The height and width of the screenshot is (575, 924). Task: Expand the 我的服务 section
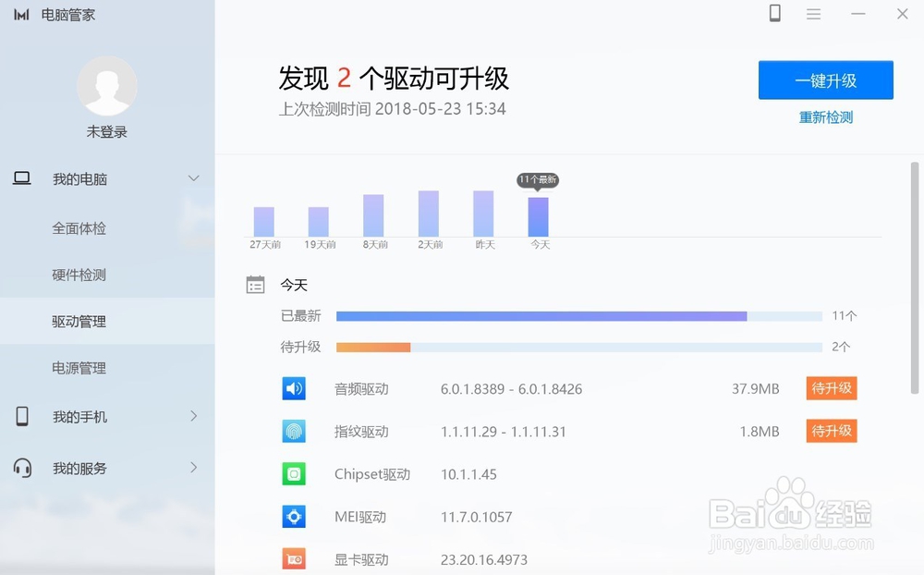(x=194, y=468)
